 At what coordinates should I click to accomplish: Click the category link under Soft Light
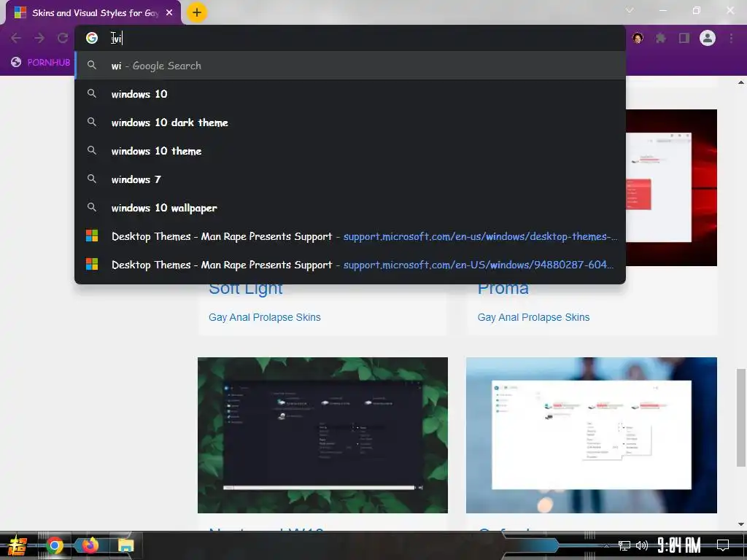point(264,317)
